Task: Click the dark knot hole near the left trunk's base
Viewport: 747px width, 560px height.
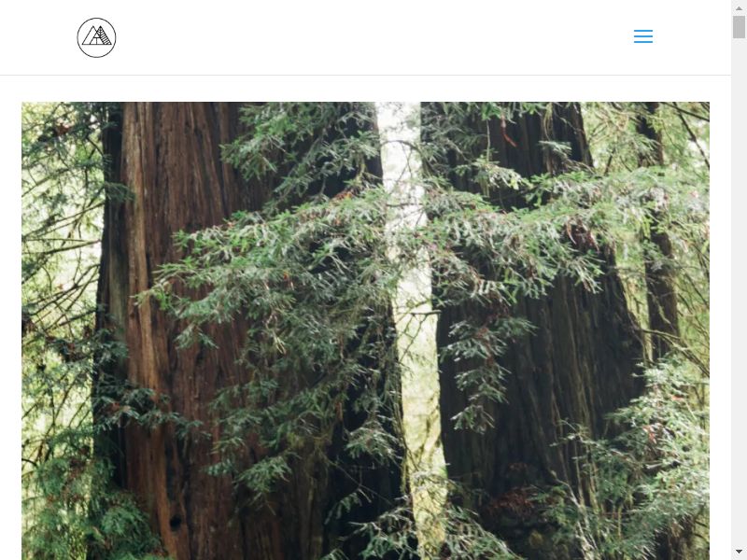Action: tap(176, 523)
